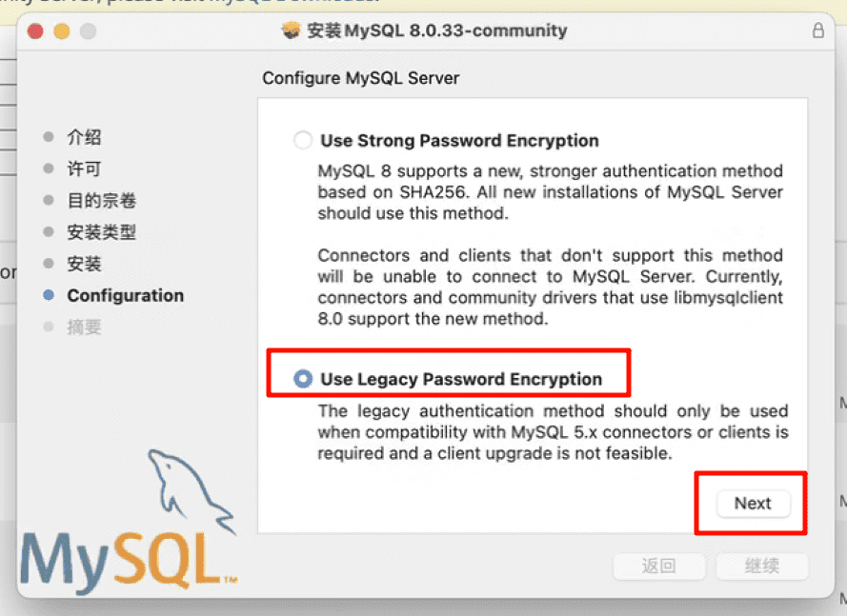This screenshot has width=847, height=616.
Task: Click the red close window button
Action: [35, 31]
